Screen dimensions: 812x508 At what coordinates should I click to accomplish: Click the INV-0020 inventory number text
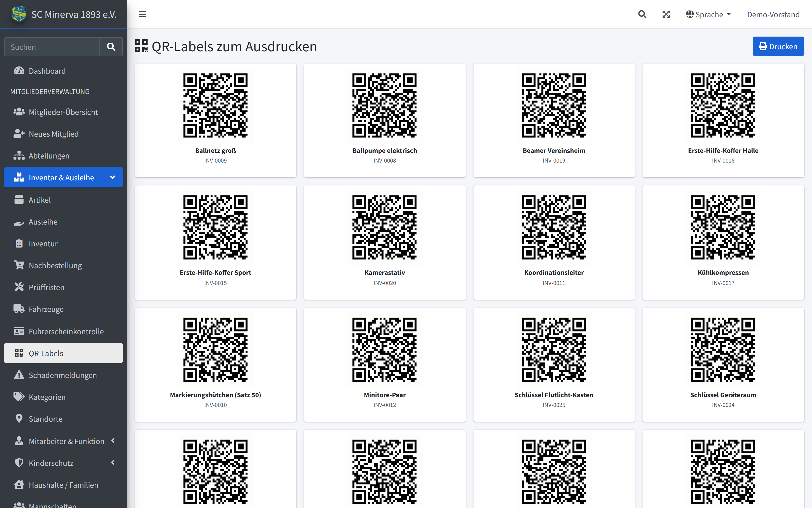384,283
